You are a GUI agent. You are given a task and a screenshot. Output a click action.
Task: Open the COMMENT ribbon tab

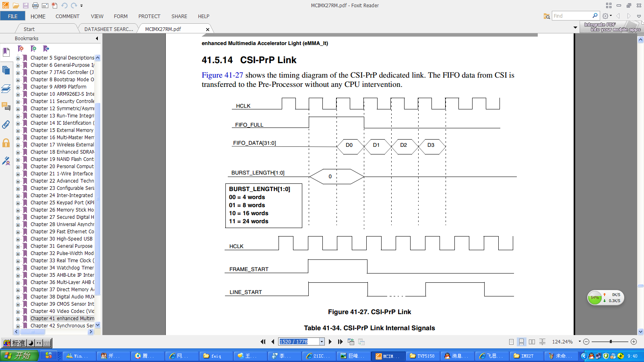(x=68, y=16)
